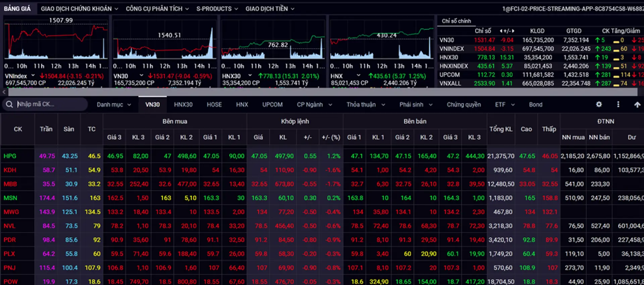This screenshot has height=285, width=644.
Task: Click the VNIndex chart thumbnail
Action: [56, 39]
